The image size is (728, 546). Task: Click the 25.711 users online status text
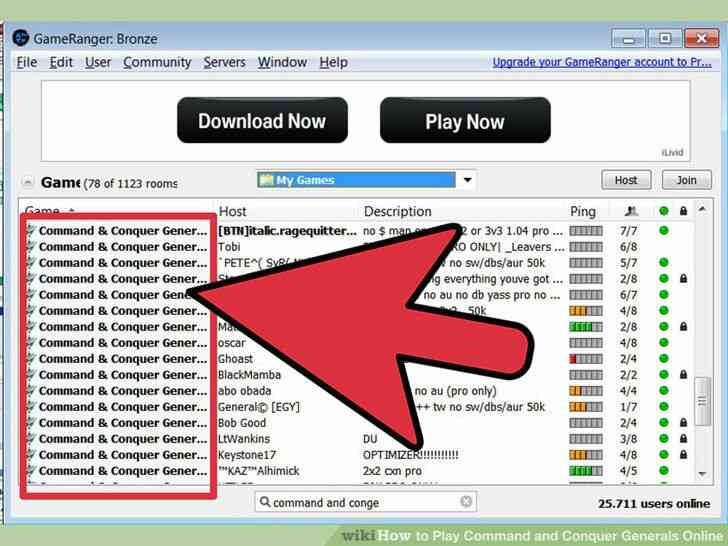click(x=654, y=503)
